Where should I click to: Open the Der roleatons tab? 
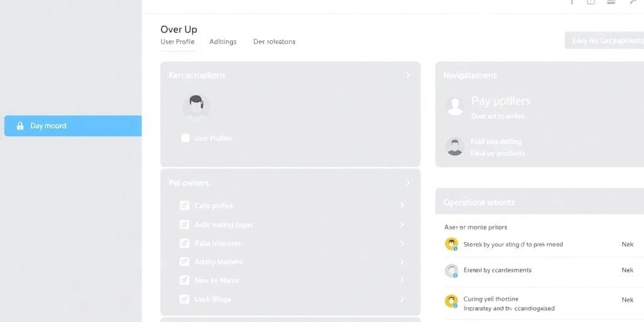[x=274, y=42]
